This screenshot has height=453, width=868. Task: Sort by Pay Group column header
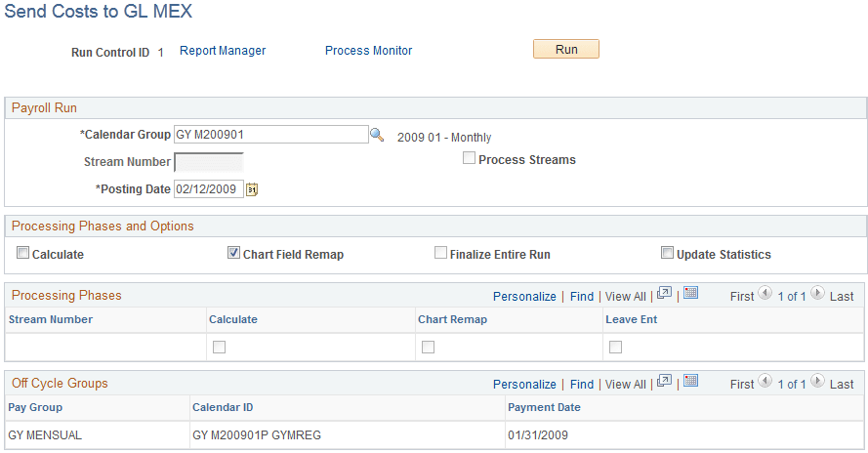(x=35, y=407)
